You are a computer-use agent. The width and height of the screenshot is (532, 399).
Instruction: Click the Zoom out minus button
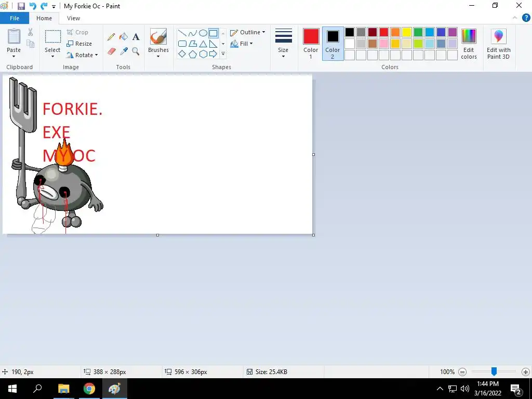(462, 372)
